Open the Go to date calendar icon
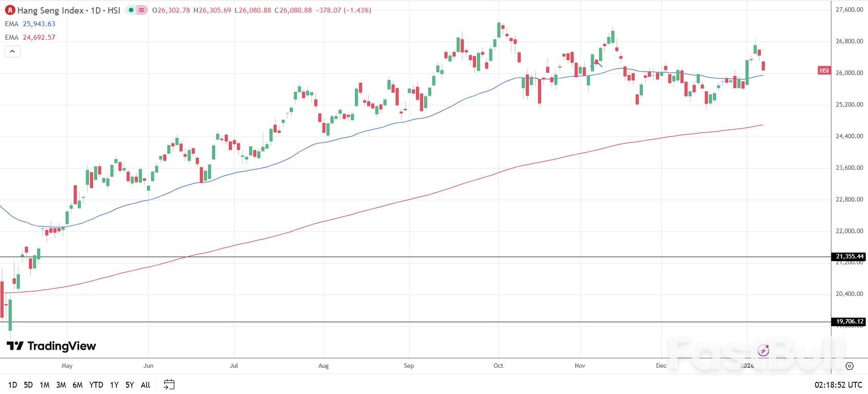The width and height of the screenshot is (868, 394). point(169,385)
